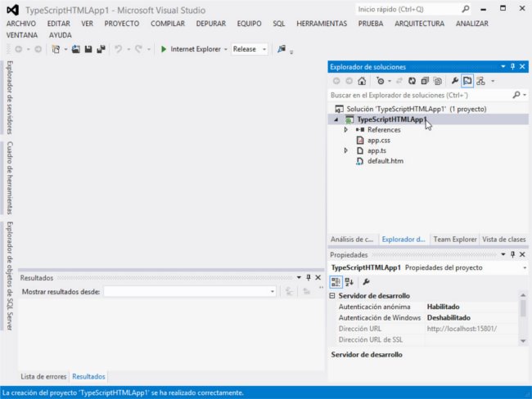The image size is (532, 399).
Task: Toggle the Preview Selected Items icon
Action: tap(467, 81)
